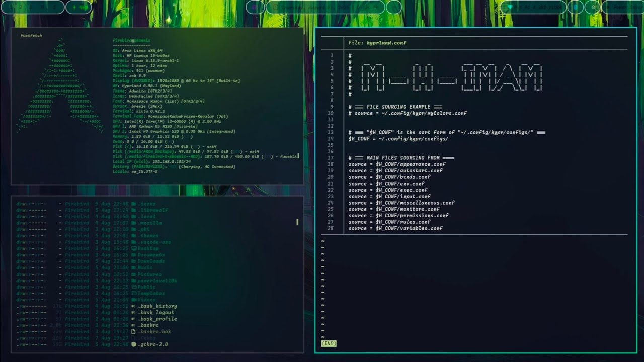The image size is (644, 362).
Task: Click the "MAIN FILES SOURCING FROM" comment
Action: click(401, 158)
